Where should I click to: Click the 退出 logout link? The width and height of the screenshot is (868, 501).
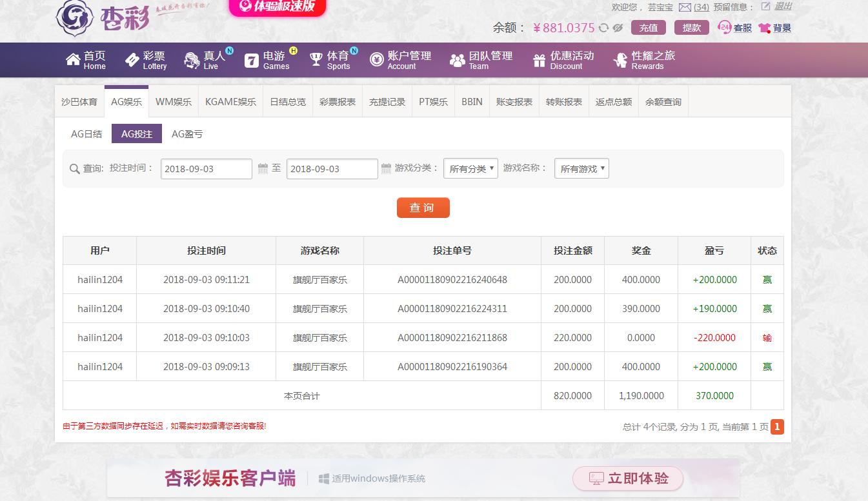point(785,6)
